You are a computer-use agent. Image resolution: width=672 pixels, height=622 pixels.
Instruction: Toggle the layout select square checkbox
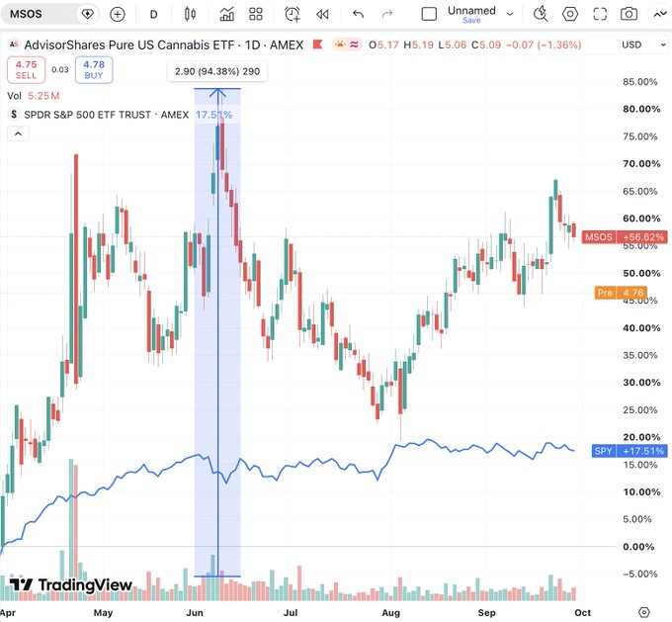[429, 14]
